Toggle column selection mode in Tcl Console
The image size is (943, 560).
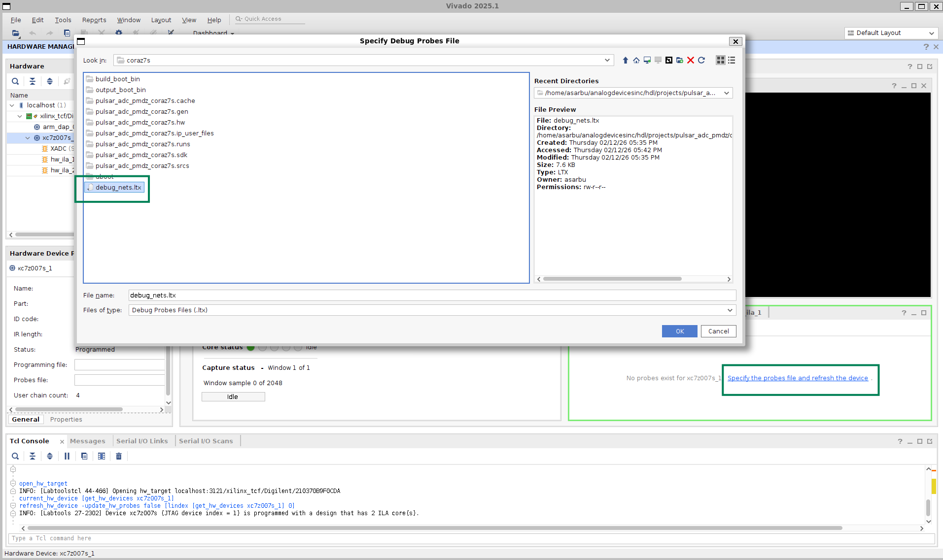coord(102,456)
